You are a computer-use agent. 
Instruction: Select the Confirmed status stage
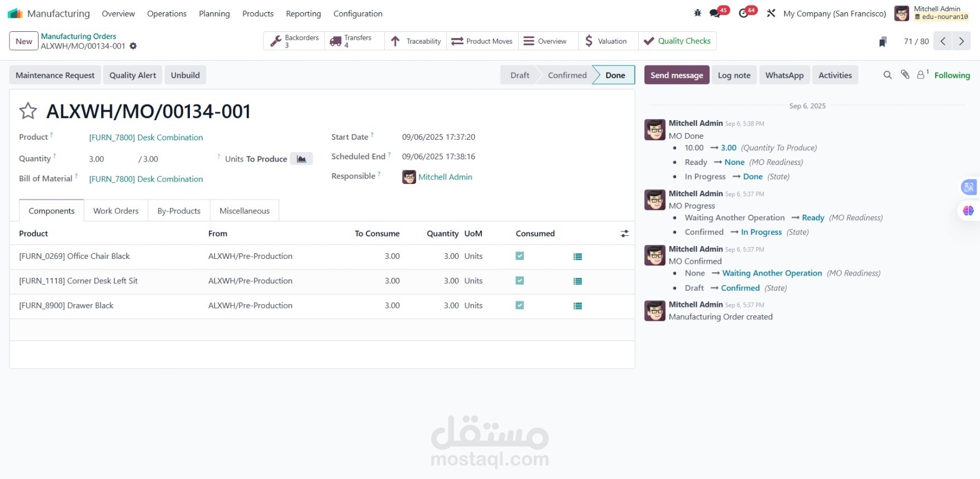point(567,75)
